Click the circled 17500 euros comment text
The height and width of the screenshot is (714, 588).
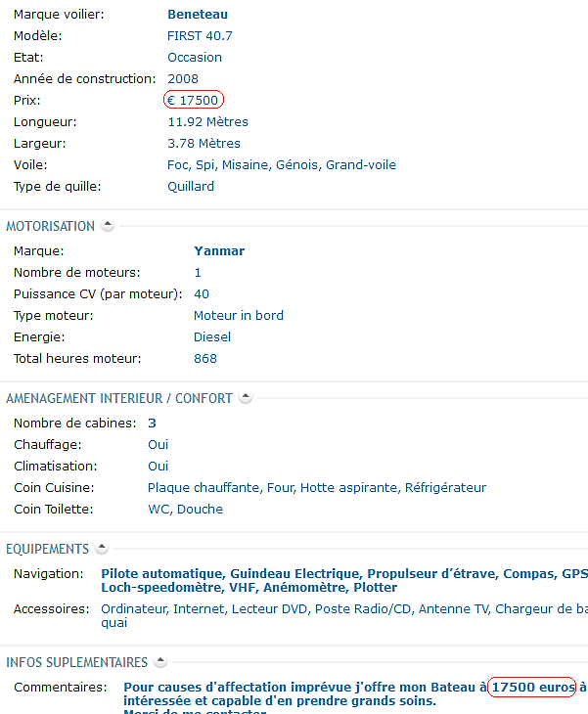pos(532,687)
